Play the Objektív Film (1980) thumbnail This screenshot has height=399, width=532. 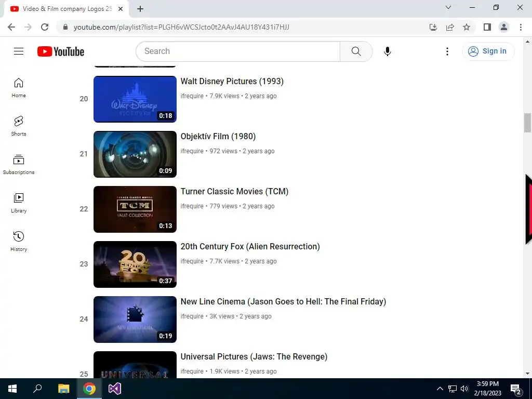[135, 154]
